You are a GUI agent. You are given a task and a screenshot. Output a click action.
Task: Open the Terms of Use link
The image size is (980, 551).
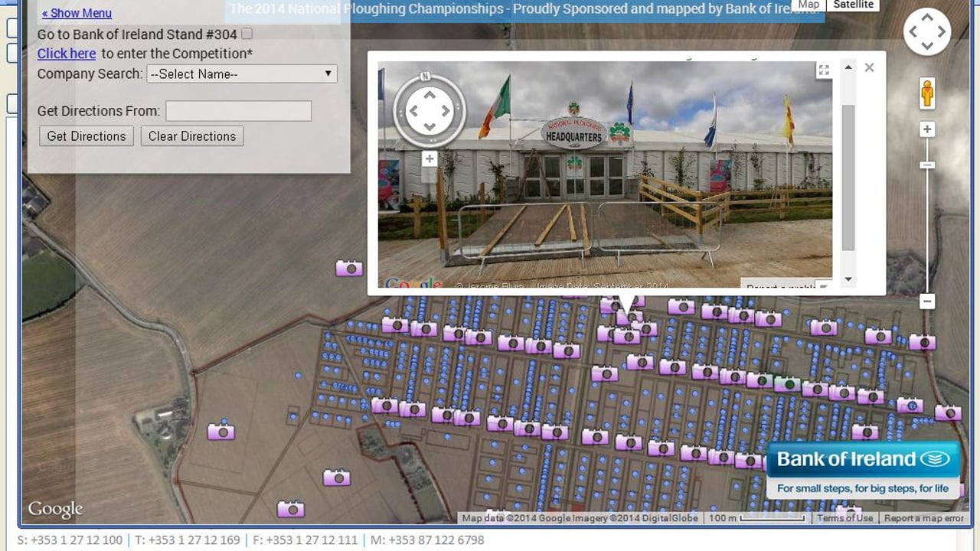pyautogui.click(x=844, y=518)
